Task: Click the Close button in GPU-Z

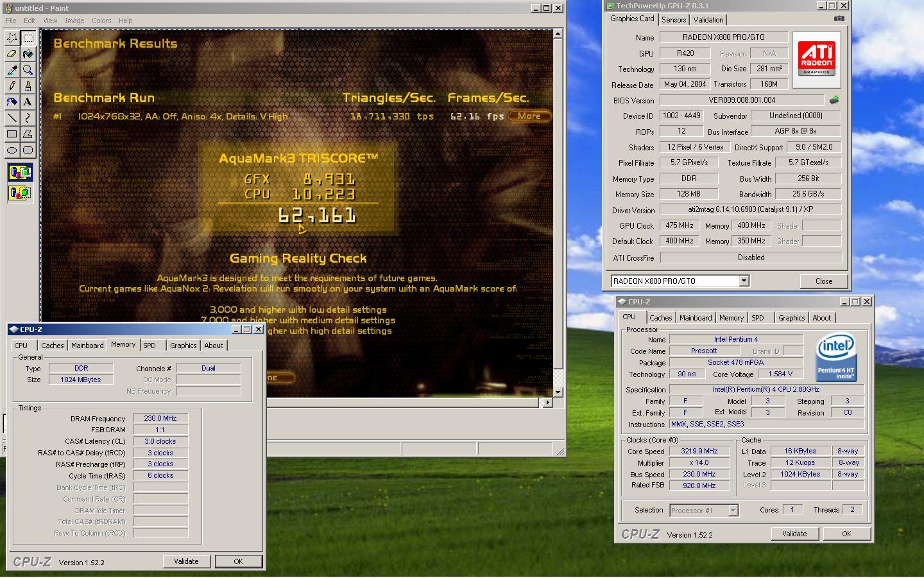Action: [824, 281]
